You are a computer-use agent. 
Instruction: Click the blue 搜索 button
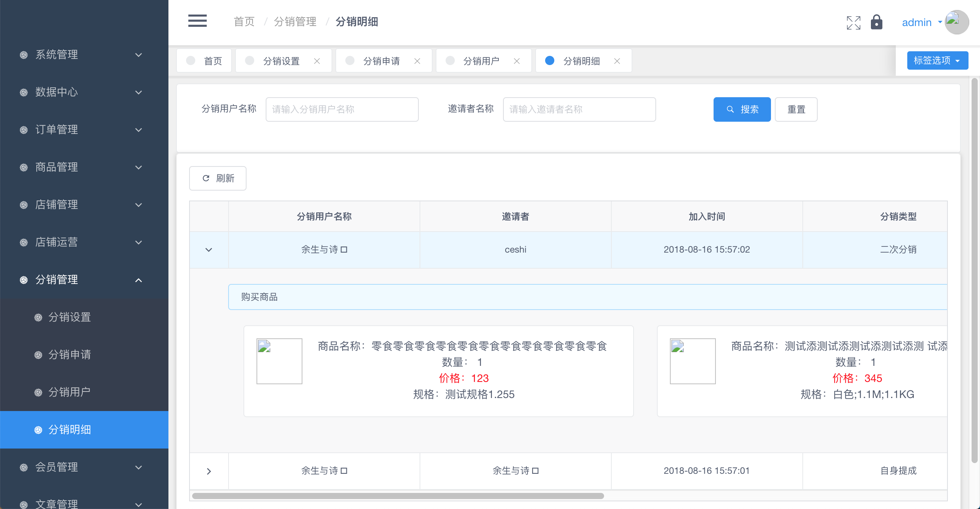(x=742, y=109)
